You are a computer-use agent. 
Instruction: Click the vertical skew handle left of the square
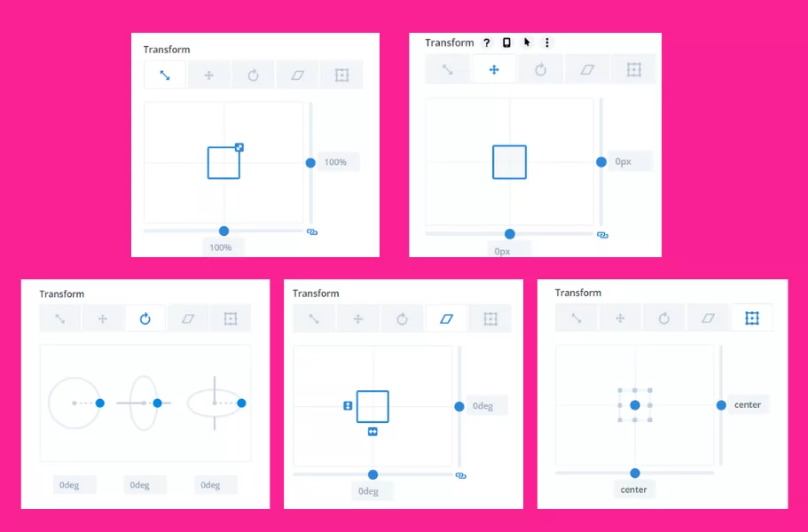tap(348, 406)
